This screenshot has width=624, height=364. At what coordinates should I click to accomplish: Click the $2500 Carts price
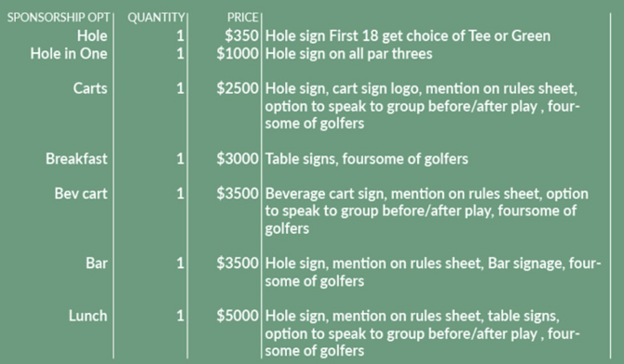(237, 88)
